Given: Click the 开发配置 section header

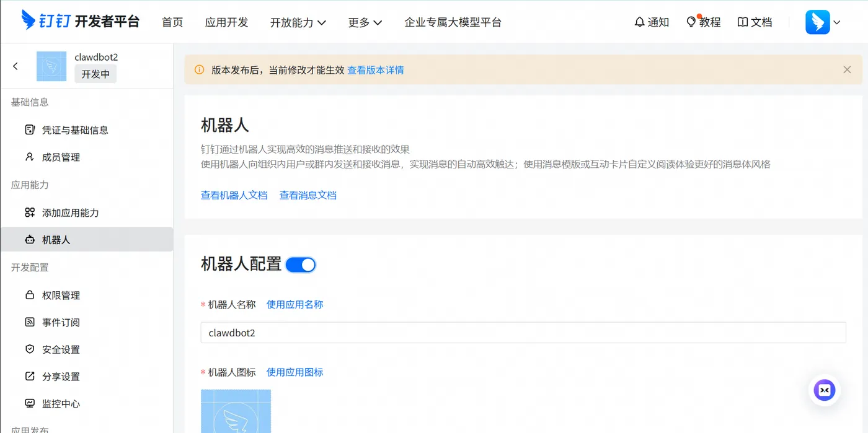Looking at the screenshot, I should 30,268.
